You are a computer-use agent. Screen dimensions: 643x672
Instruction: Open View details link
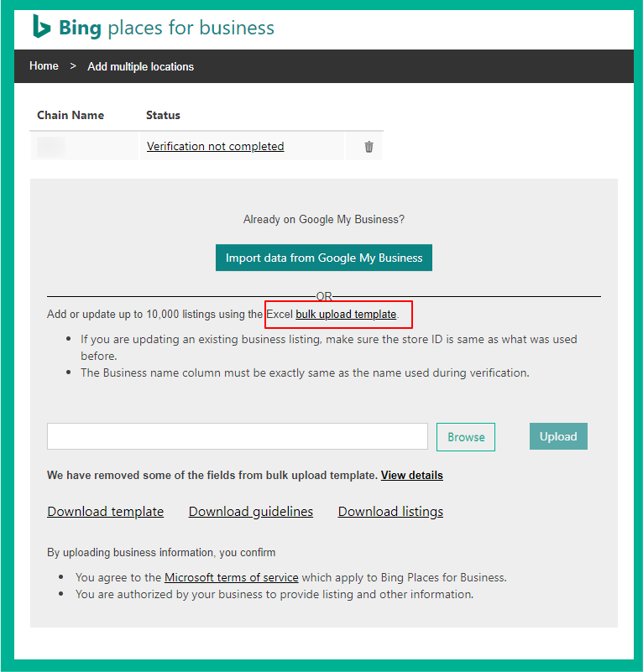pyautogui.click(x=412, y=475)
